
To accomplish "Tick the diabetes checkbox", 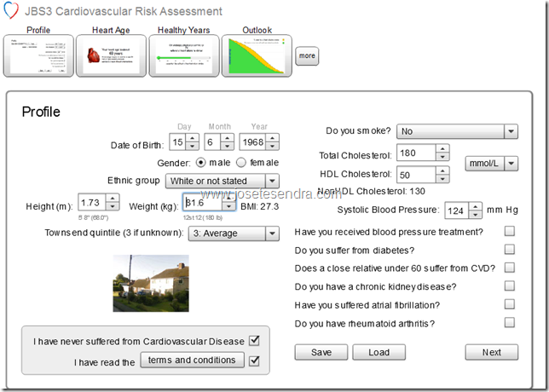I will pyautogui.click(x=510, y=250).
